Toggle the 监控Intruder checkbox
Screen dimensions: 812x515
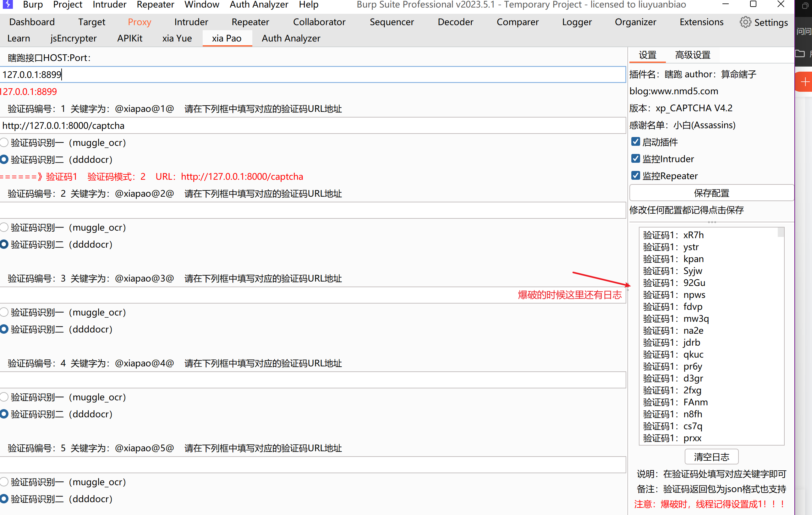pos(636,158)
